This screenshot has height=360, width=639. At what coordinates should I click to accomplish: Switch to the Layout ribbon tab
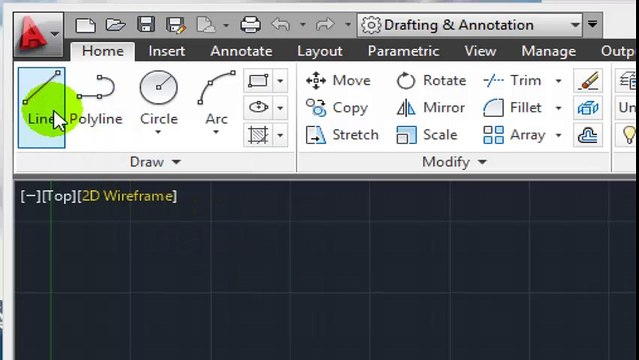320,51
